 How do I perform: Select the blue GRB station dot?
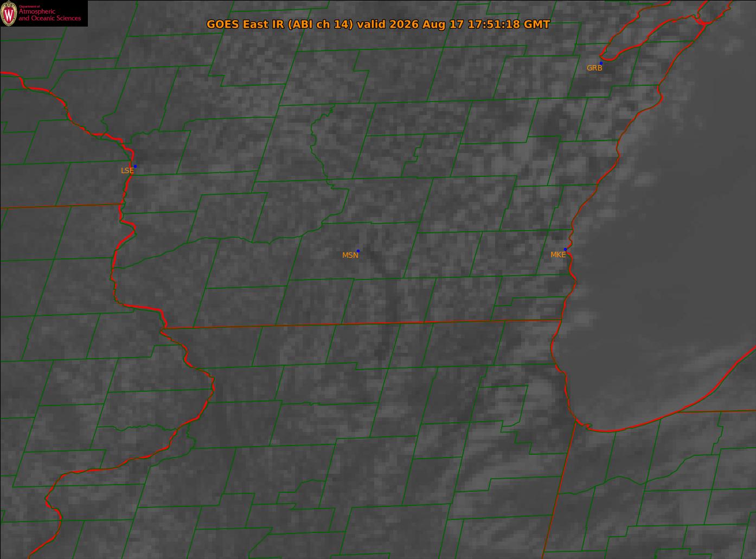tap(601, 63)
